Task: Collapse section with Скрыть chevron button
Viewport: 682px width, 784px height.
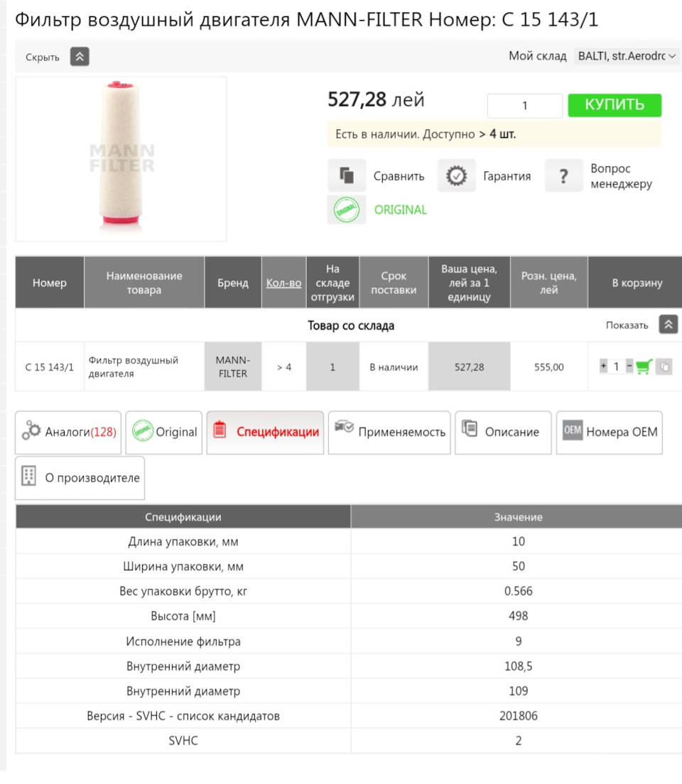Action: click(80, 58)
